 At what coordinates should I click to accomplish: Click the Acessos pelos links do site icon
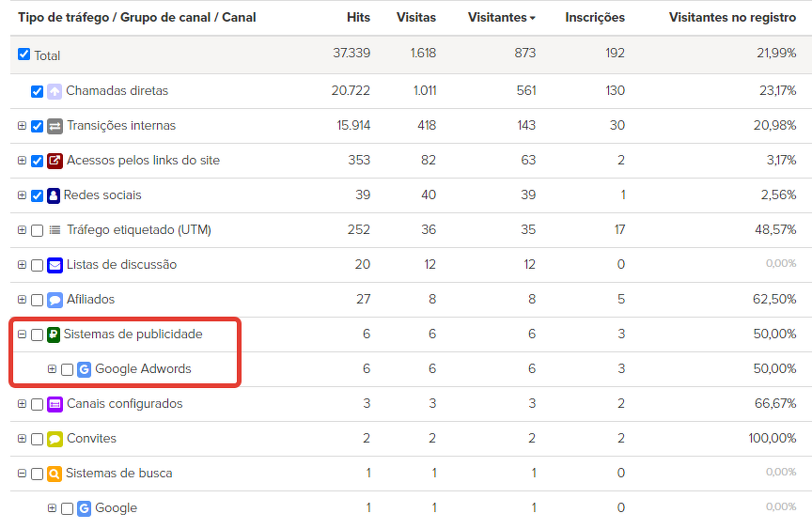coord(55,161)
